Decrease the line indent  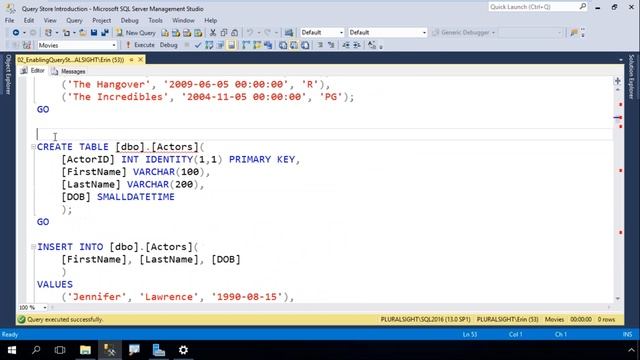(x=346, y=45)
